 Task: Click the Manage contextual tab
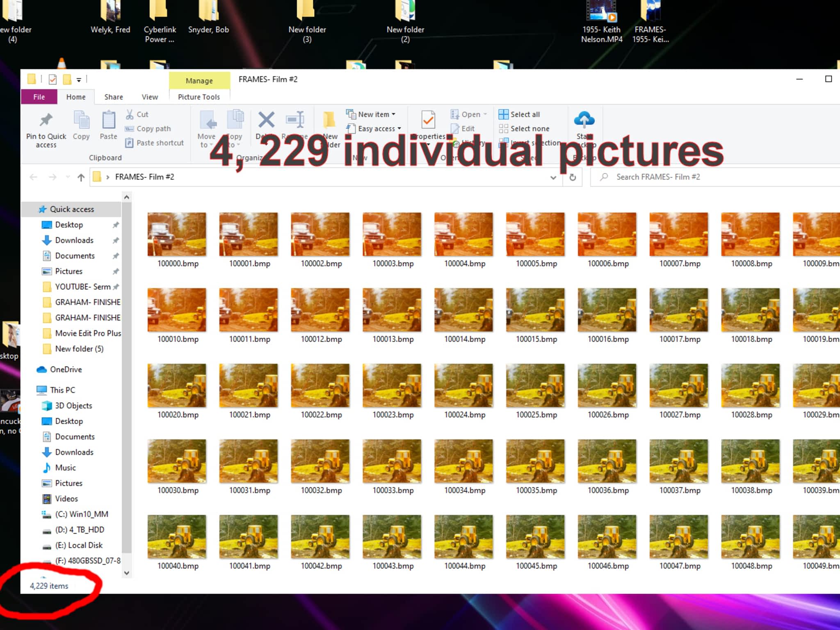(199, 80)
